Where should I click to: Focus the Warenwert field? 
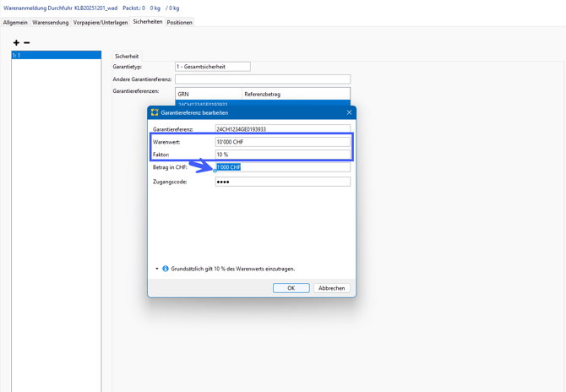(282, 142)
